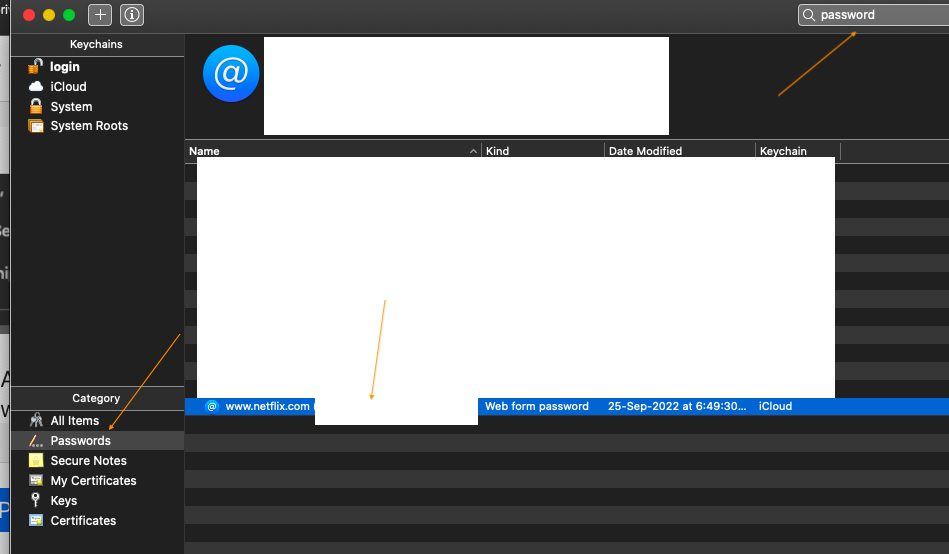949x554 pixels.
Task: Click the icon beside Certificates category
Action: 36,520
